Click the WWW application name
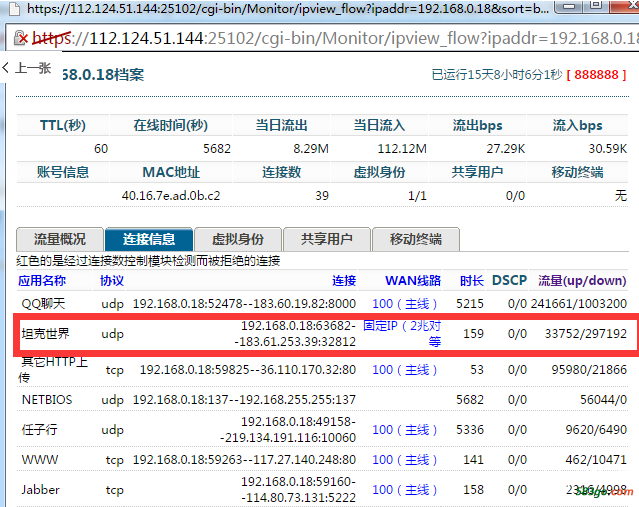Screen dimensions: 639x507 [40, 460]
